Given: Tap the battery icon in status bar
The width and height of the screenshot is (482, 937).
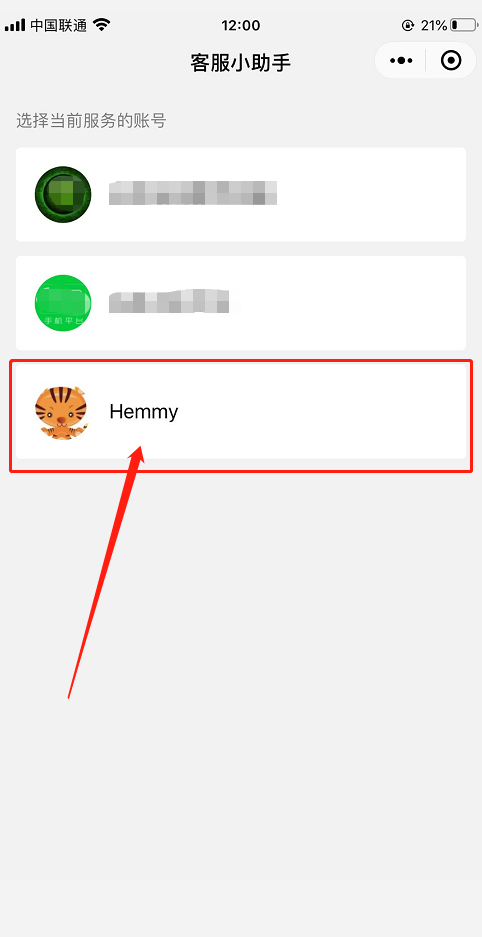Looking at the screenshot, I should coord(462,25).
